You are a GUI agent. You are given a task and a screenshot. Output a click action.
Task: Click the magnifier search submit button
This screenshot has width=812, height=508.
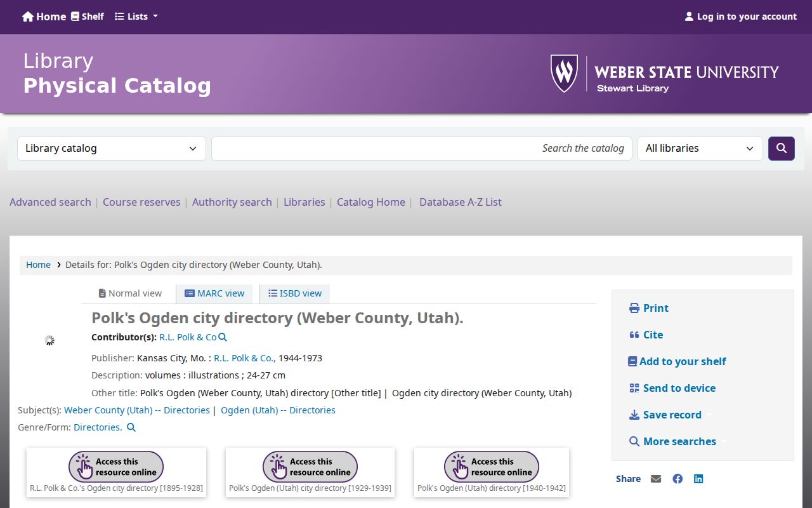click(x=782, y=149)
